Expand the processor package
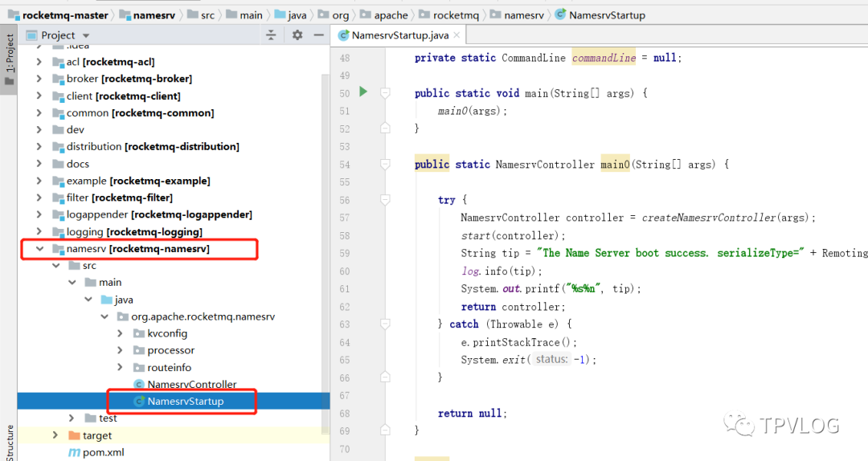 [120, 350]
